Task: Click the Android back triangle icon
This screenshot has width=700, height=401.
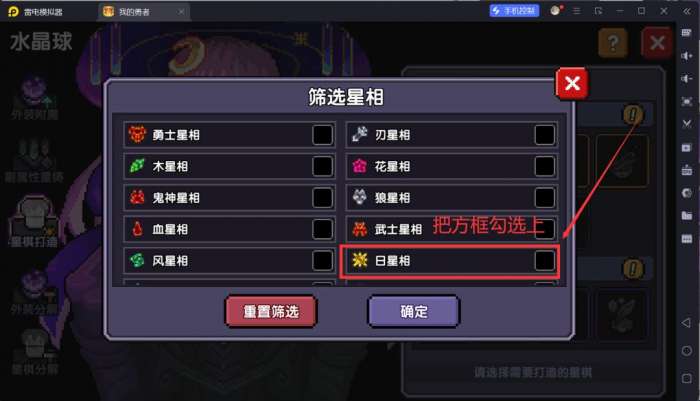Action: coord(687,322)
